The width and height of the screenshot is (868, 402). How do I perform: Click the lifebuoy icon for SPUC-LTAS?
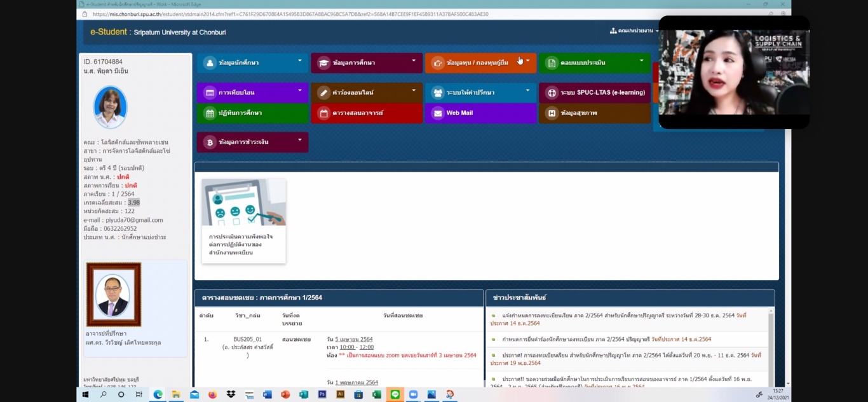click(x=552, y=93)
